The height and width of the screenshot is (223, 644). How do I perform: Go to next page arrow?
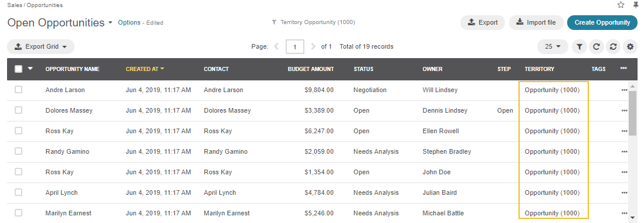[x=313, y=46]
